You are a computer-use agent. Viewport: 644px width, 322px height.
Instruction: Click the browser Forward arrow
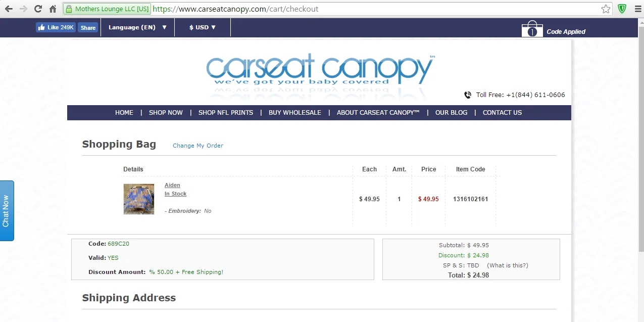23,9
